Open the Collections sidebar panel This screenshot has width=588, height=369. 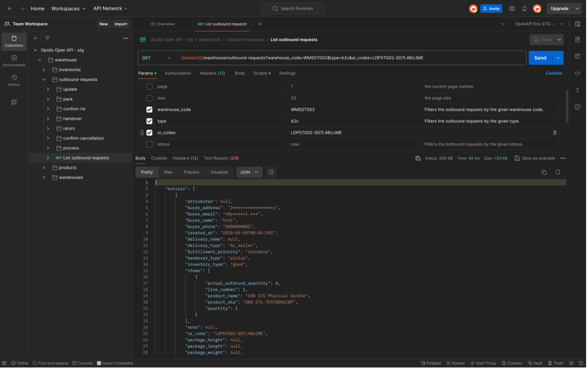14,42
